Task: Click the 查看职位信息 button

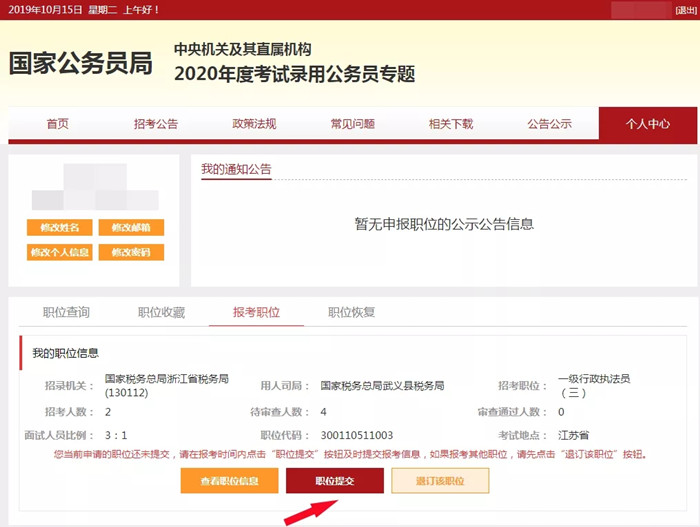Action: (x=229, y=481)
